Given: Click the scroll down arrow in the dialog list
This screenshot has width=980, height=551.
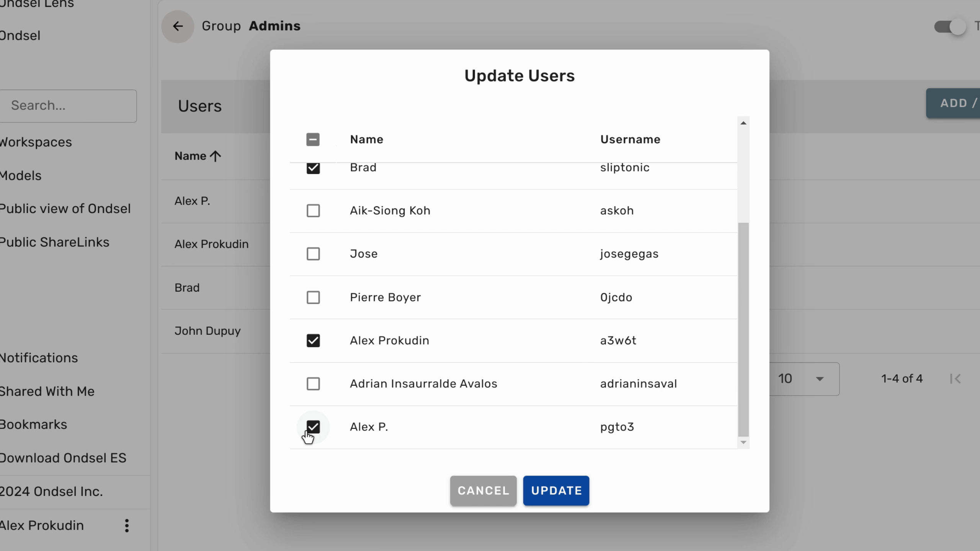Looking at the screenshot, I should tap(743, 442).
